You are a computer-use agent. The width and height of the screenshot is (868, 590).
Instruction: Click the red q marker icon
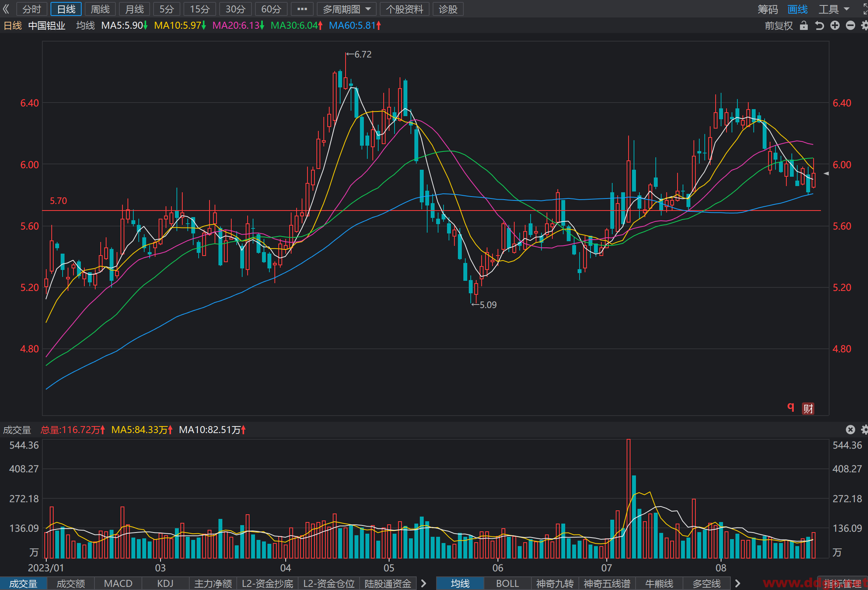point(791,407)
